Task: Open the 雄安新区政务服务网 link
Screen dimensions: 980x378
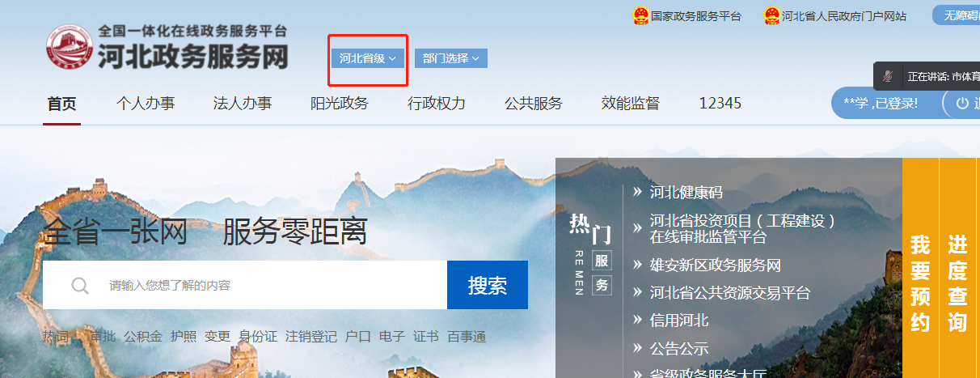Action: click(715, 265)
